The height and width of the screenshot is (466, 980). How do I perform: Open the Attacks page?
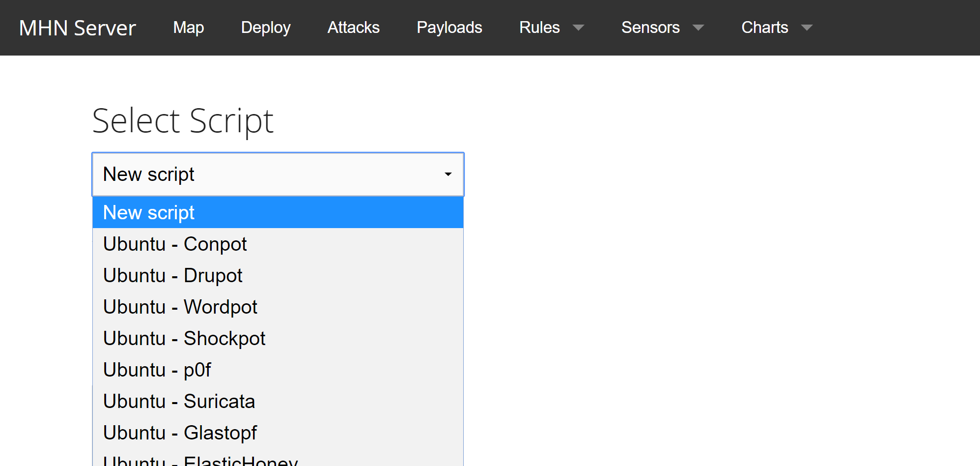353,28
